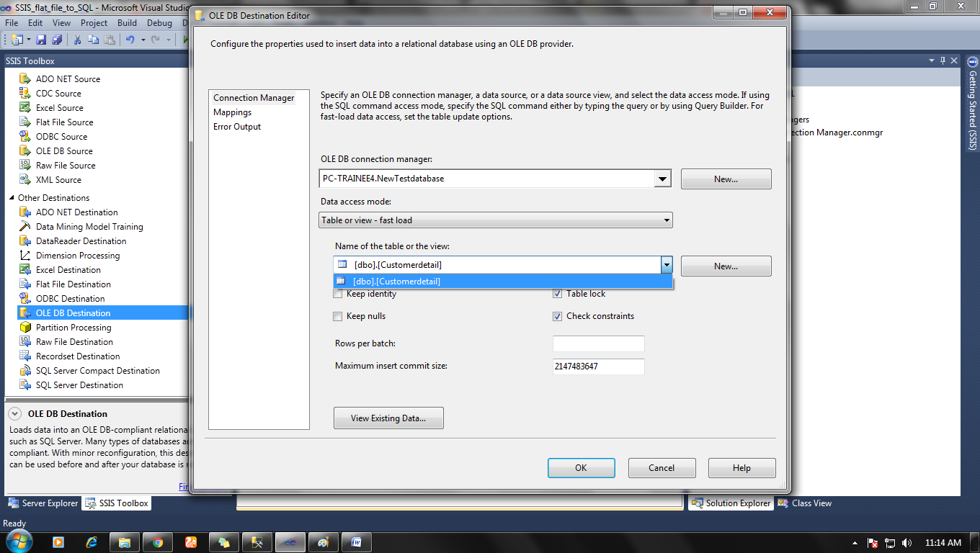
Task: Uncheck the Check constraints checkbox
Action: [557, 316]
